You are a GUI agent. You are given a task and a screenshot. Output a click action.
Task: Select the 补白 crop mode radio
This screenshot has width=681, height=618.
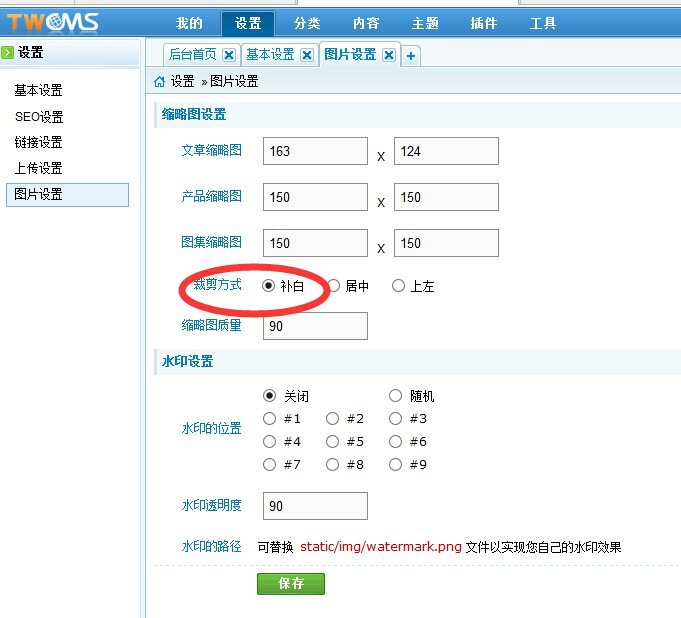[x=268, y=286]
